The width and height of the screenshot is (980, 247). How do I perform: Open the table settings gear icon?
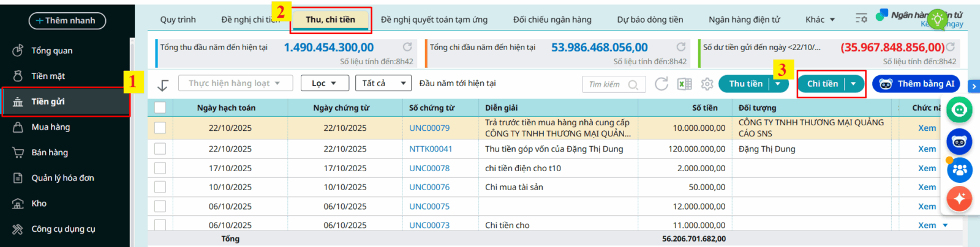click(x=707, y=84)
